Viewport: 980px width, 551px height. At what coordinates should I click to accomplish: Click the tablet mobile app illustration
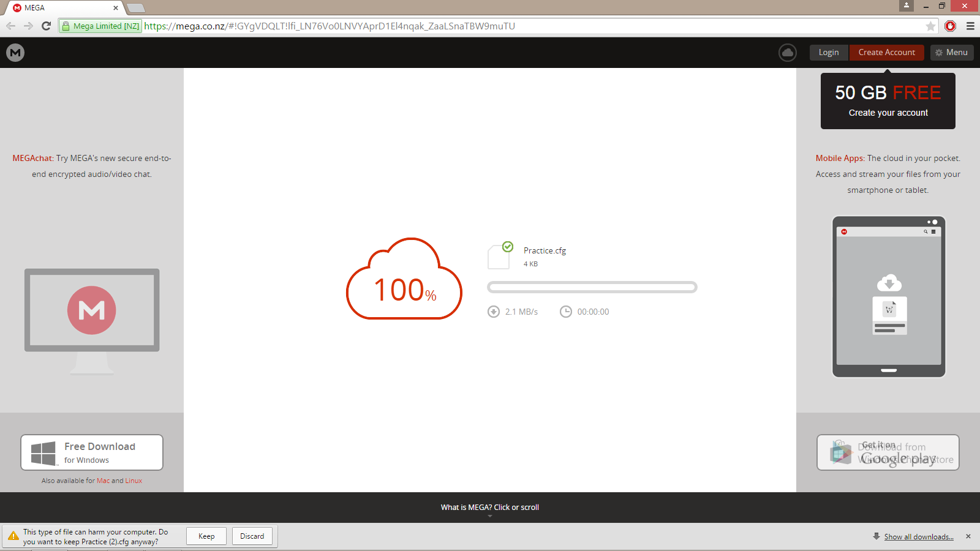pyautogui.click(x=889, y=296)
